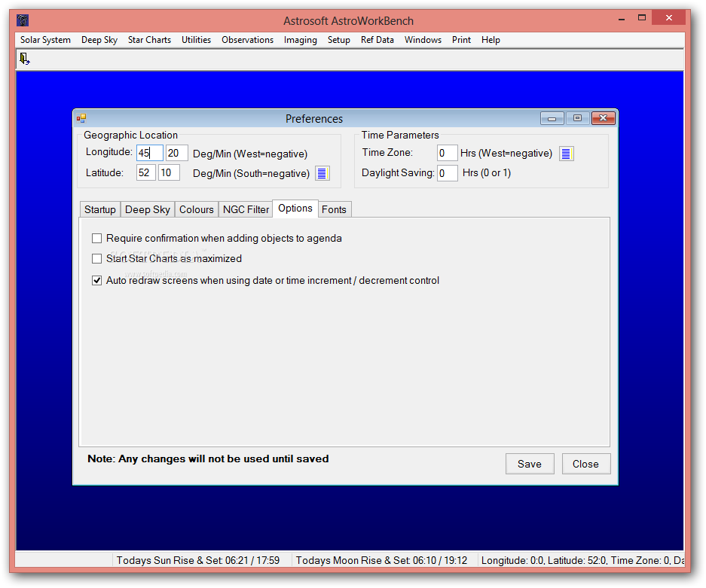Open the Ref Data menu
Image resolution: width=706 pixels, height=588 pixels.
377,40
